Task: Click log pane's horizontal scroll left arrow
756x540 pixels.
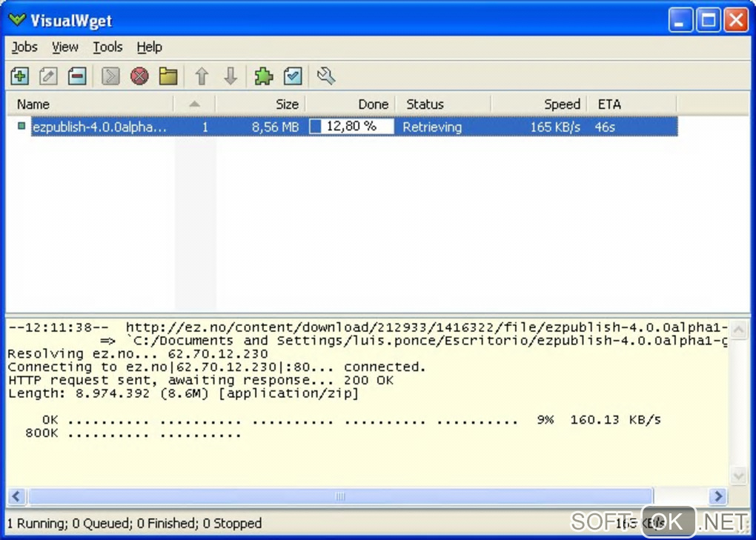Action: click(16, 496)
